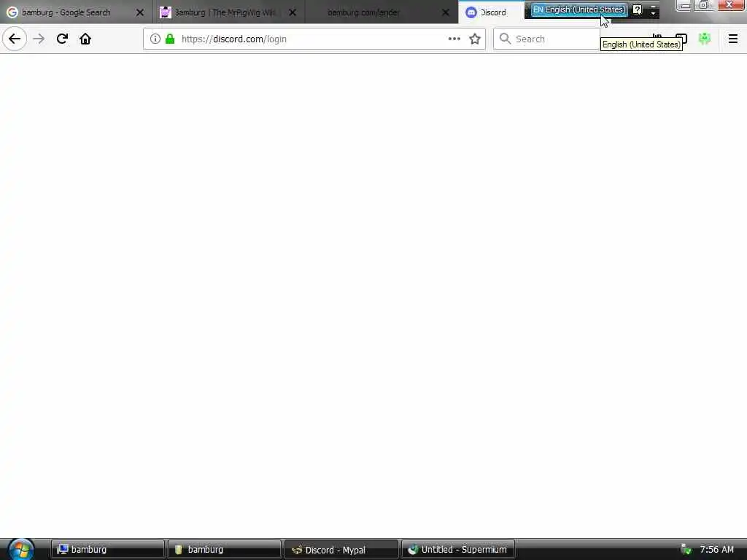Open the page actions three-dot menu
747x560 pixels.
454,39
